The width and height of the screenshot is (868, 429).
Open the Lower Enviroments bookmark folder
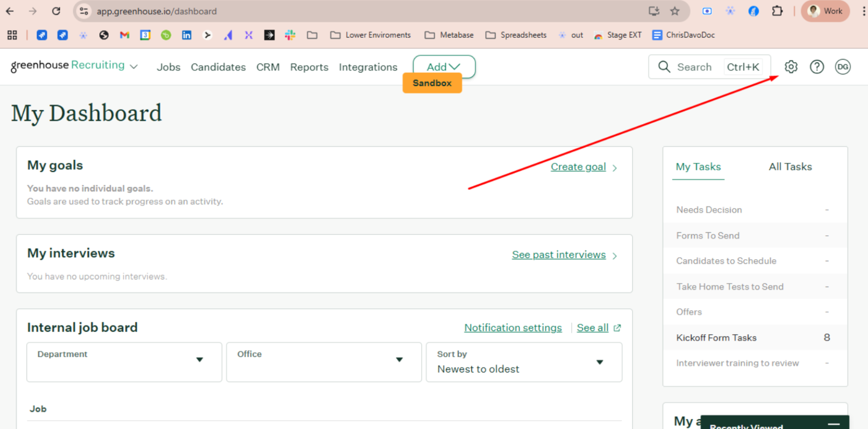pyautogui.click(x=370, y=35)
